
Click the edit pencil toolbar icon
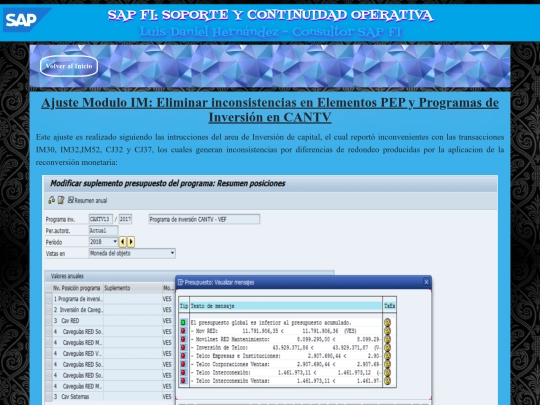(61, 200)
